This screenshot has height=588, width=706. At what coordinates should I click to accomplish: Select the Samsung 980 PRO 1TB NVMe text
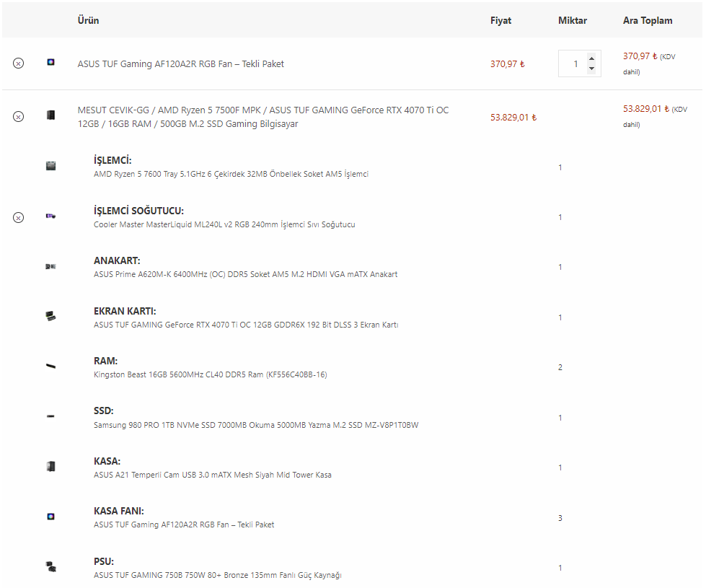[256, 425]
